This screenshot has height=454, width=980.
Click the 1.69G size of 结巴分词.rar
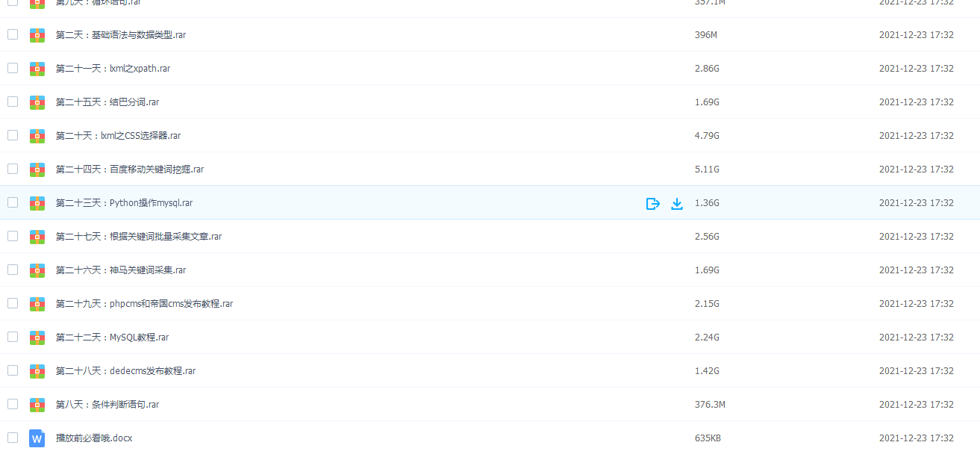pyautogui.click(x=707, y=102)
